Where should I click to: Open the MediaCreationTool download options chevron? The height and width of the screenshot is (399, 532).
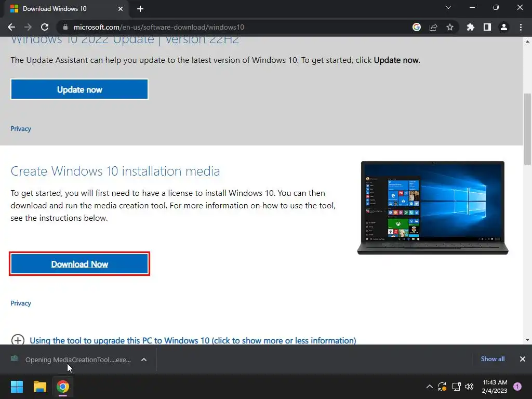[144, 360]
